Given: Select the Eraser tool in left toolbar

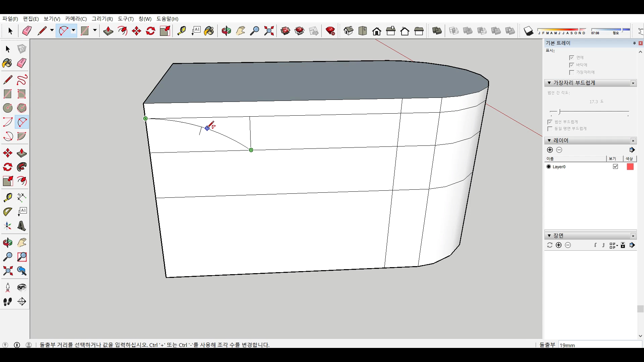Looking at the screenshot, I should pos(22,63).
